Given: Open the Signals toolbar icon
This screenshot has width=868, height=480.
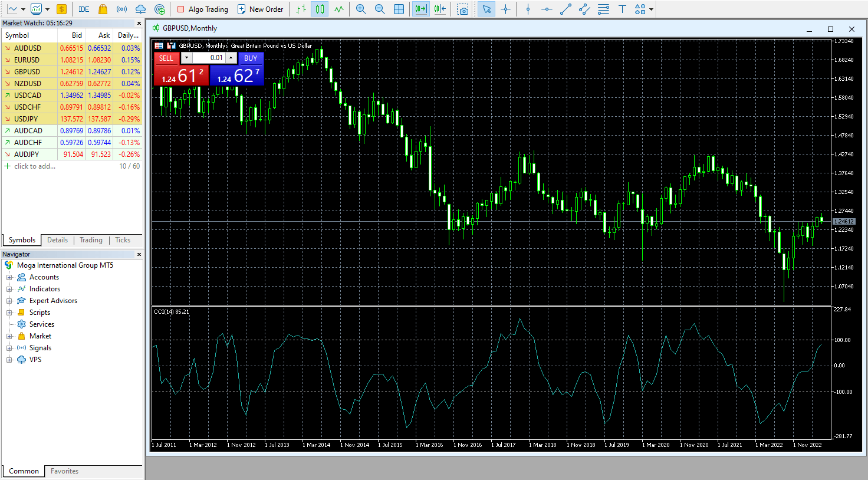Looking at the screenshot, I should 121,9.
